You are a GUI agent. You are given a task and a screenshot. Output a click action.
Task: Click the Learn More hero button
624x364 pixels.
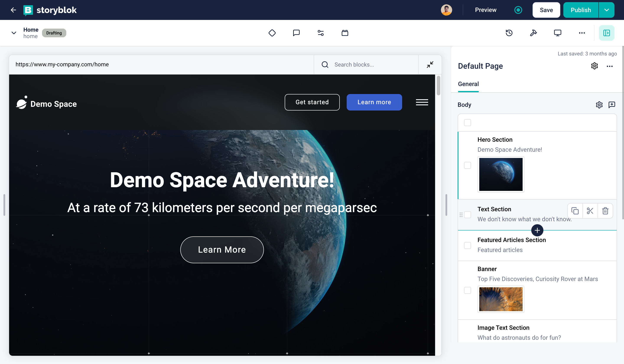point(222,250)
